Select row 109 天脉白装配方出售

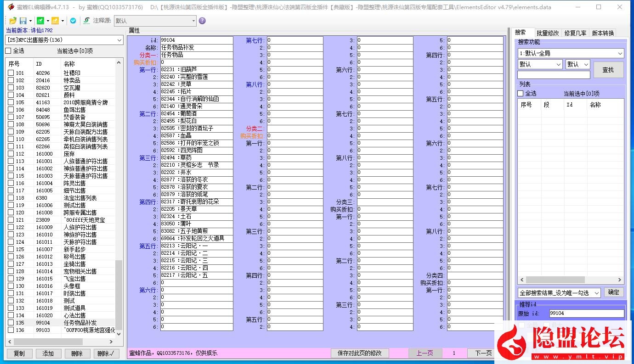click(60, 132)
